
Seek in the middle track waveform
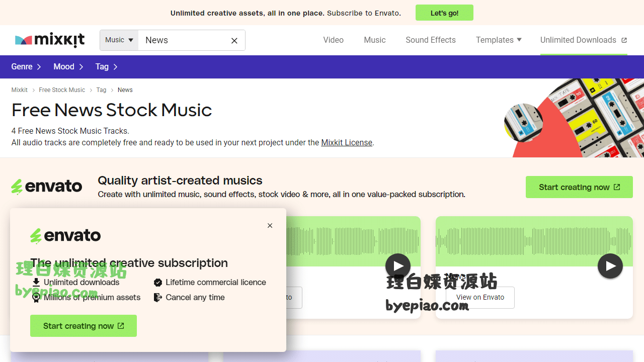click(353, 240)
